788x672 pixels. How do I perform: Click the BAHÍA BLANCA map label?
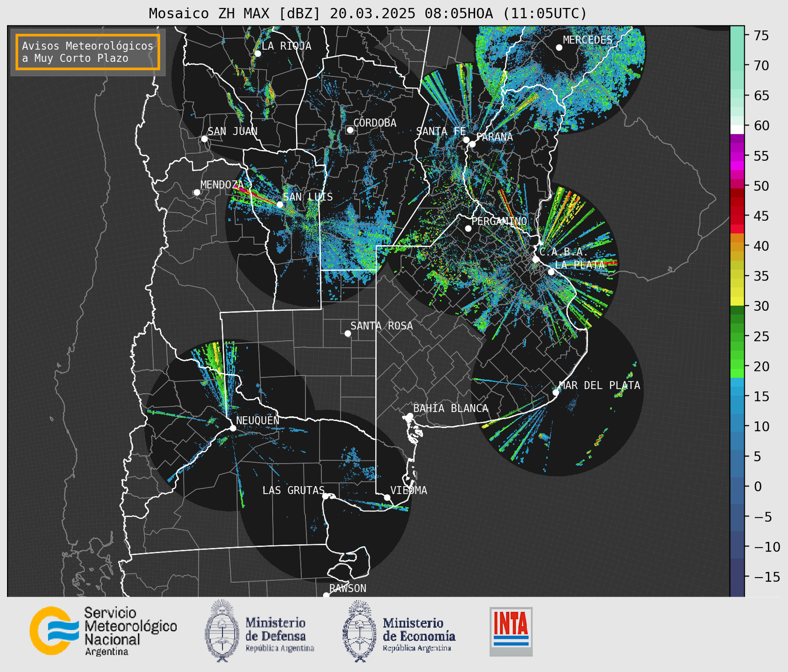[451, 408]
